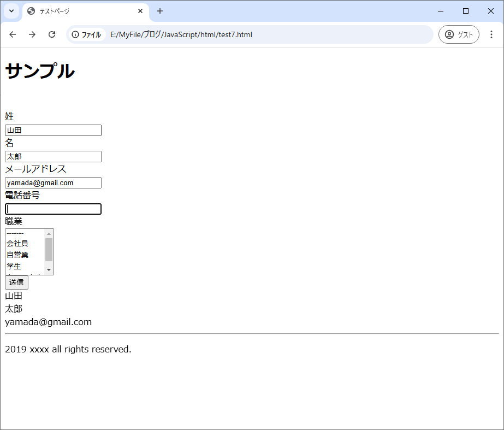Viewport: 504px width, 430px height.
Task: Click the 職業 label text
Action: click(14, 221)
